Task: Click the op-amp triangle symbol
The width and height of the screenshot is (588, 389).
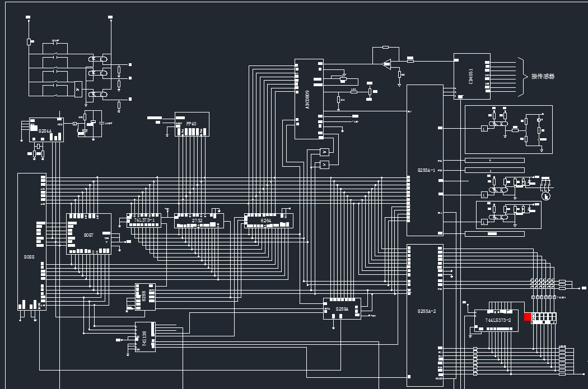Action: point(385,64)
